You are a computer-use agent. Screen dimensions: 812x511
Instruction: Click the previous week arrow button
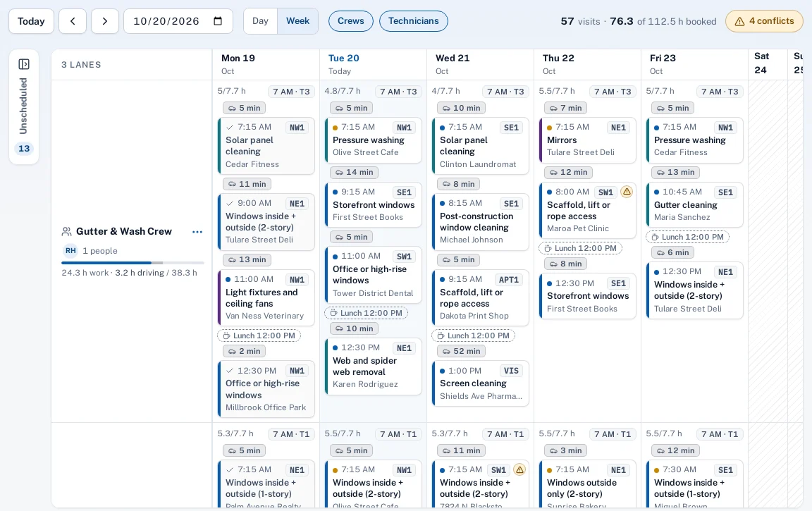click(x=73, y=21)
